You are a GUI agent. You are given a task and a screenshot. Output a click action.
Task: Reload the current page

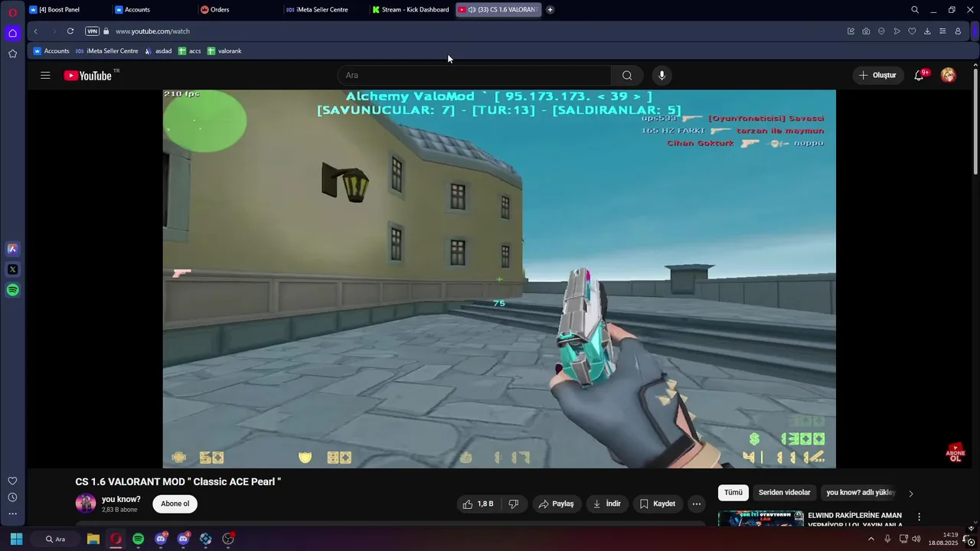click(x=70, y=31)
